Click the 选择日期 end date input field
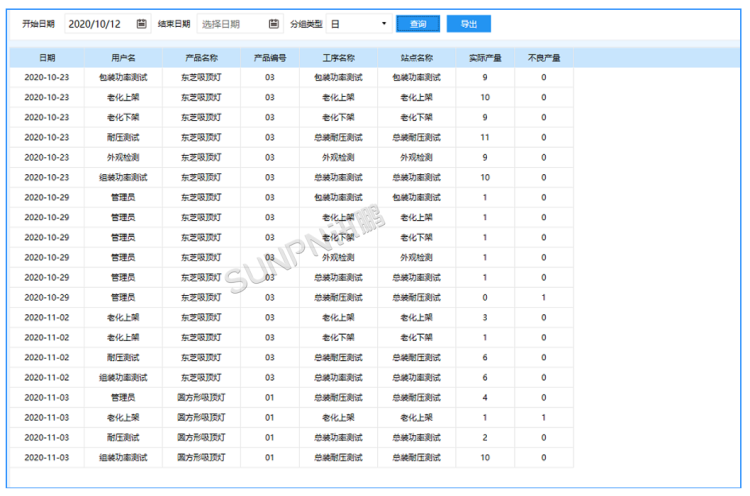The width and height of the screenshot is (750, 496). click(232, 23)
